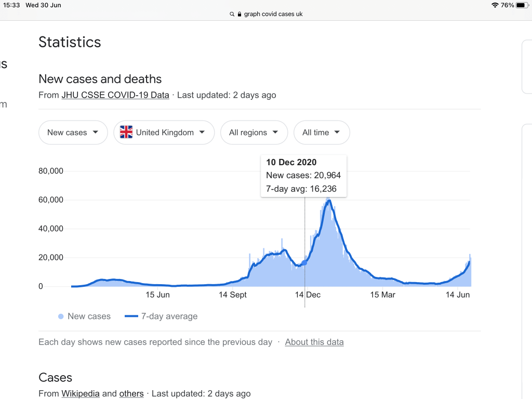Open the JHU CSSE COVID-19 Data link
This screenshot has width=532, height=399.
click(115, 95)
